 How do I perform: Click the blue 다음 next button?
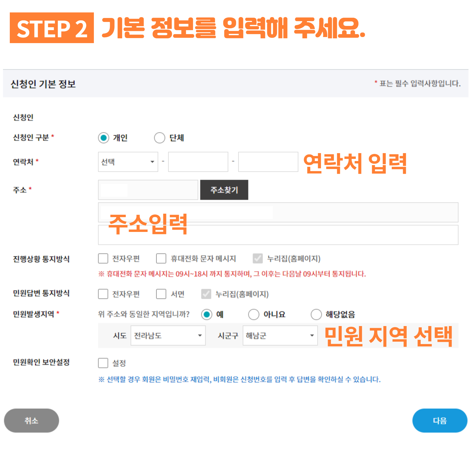(440, 420)
